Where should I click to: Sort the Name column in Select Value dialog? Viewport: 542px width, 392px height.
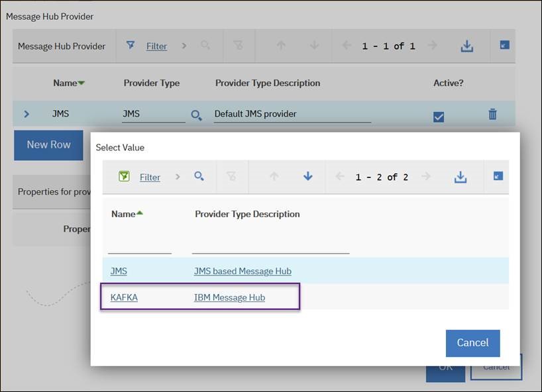(x=127, y=214)
